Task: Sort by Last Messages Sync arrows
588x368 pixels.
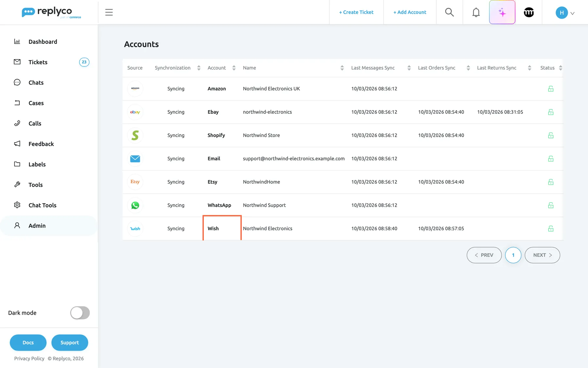Action: [409, 68]
